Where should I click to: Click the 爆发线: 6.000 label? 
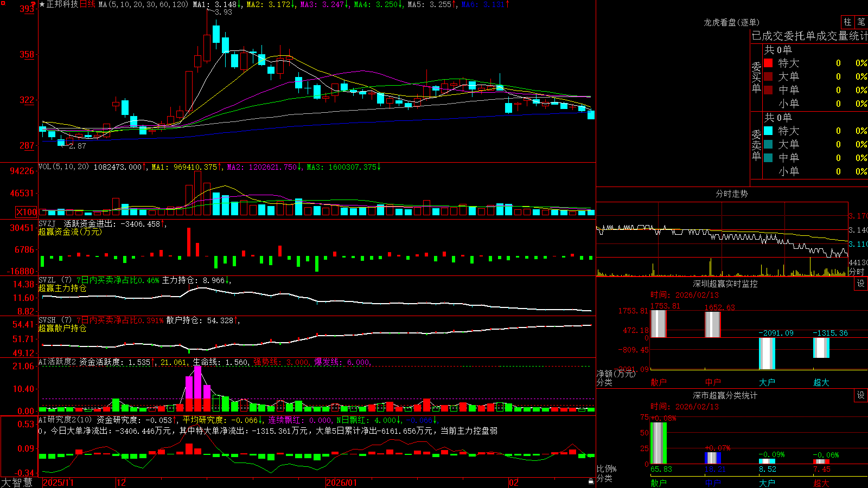pyautogui.click(x=342, y=362)
